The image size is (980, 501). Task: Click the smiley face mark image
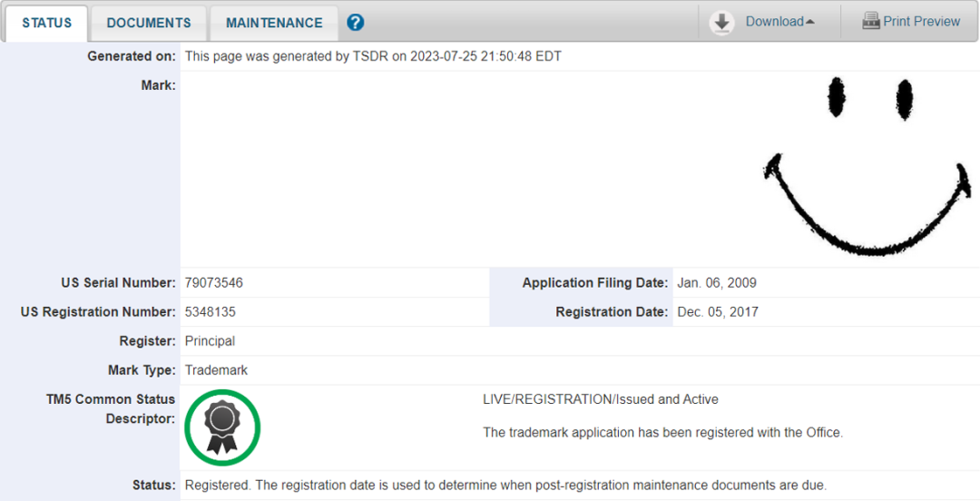coord(868,166)
